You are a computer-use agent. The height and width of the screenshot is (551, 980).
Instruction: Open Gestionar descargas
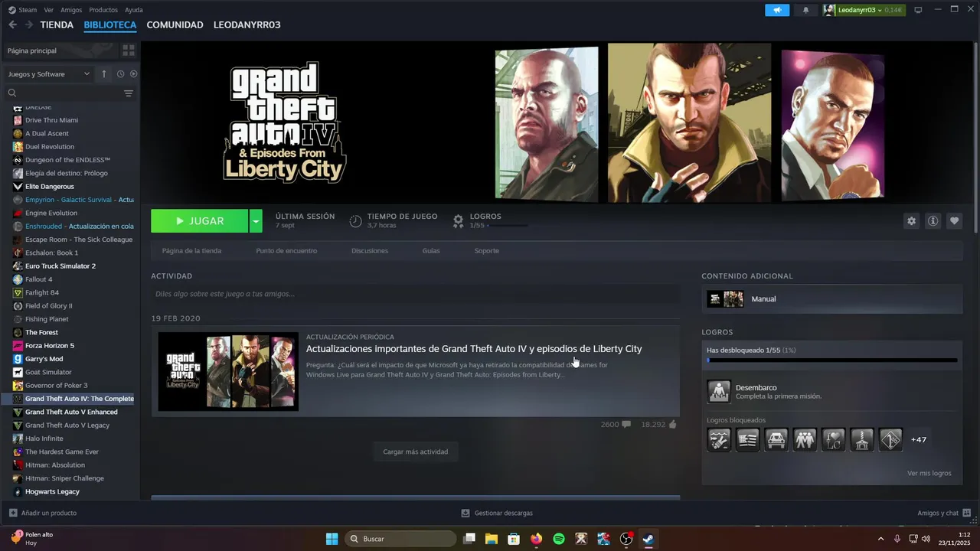click(497, 513)
